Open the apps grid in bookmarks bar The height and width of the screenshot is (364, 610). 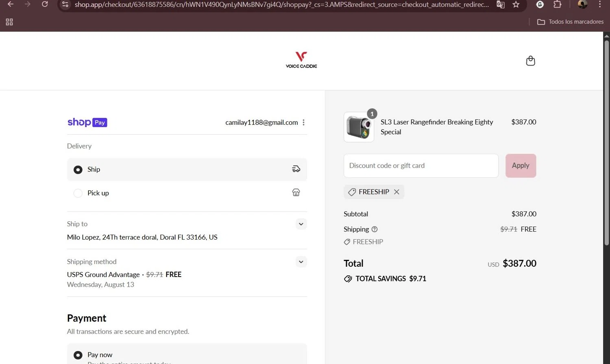pos(9,22)
